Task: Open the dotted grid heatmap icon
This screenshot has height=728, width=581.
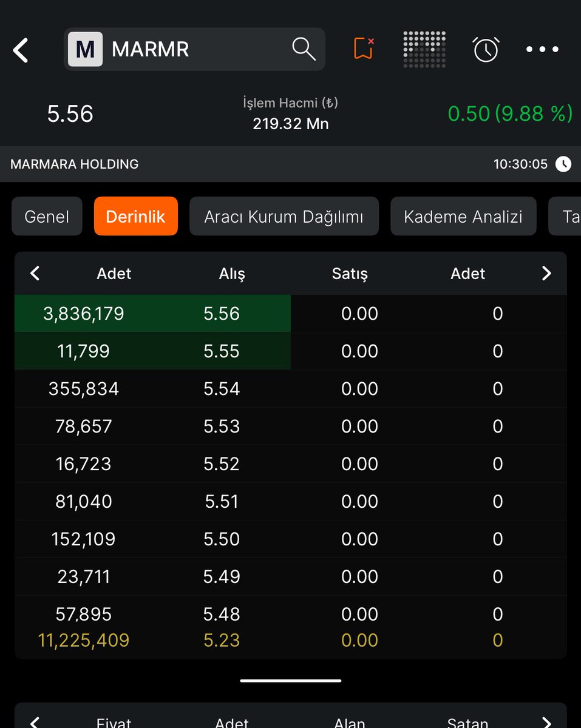Action: pyautogui.click(x=424, y=49)
